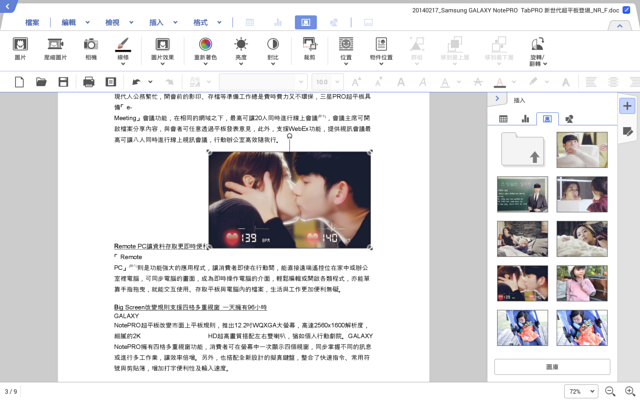This screenshot has height=400, width=640.
Task: Toggle strikethrough text formatting
Action: pos(478,82)
